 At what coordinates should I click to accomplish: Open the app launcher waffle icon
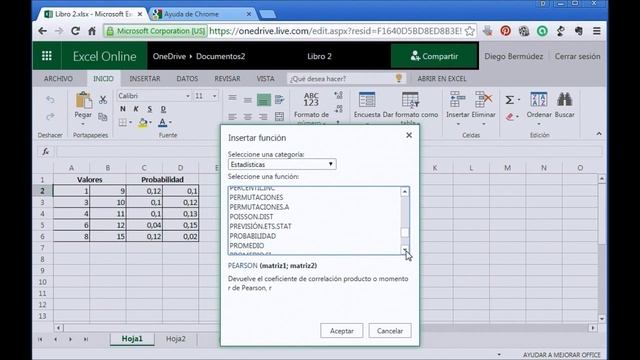click(47, 56)
